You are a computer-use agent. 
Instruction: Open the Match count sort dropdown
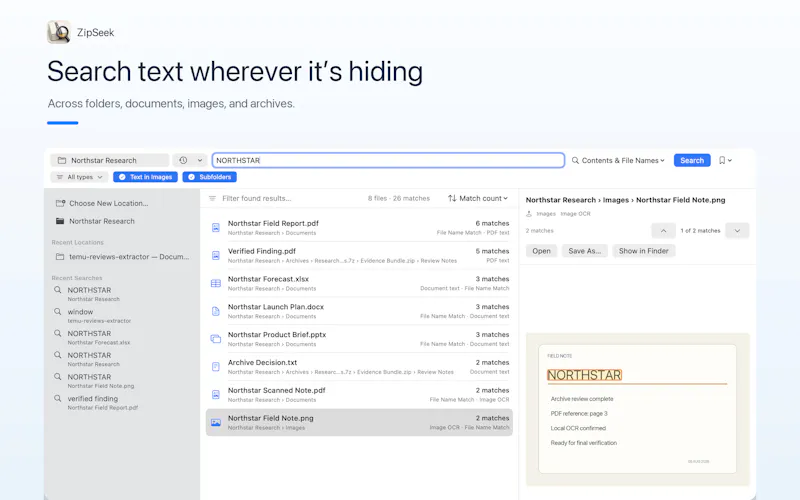point(478,198)
